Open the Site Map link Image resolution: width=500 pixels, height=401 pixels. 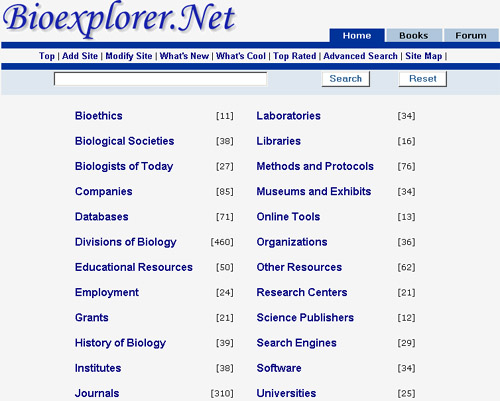[x=424, y=56]
